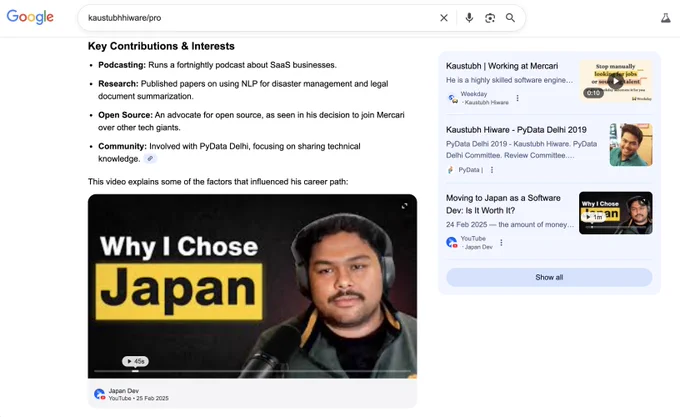Submit search with the magnifying glass icon
Image resolution: width=680 pixels, height=417 pixels.
tap(510, 18)
